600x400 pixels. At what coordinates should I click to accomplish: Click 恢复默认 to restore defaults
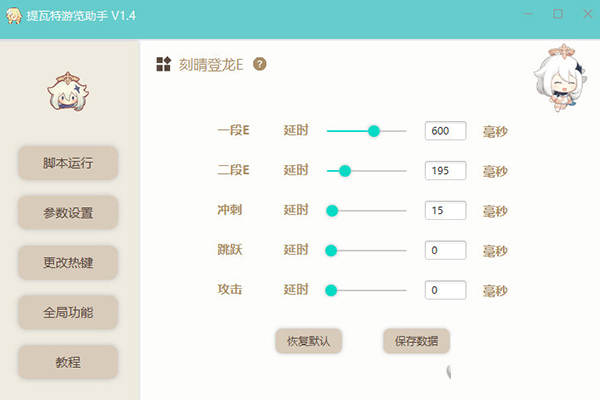click(308, 341)
